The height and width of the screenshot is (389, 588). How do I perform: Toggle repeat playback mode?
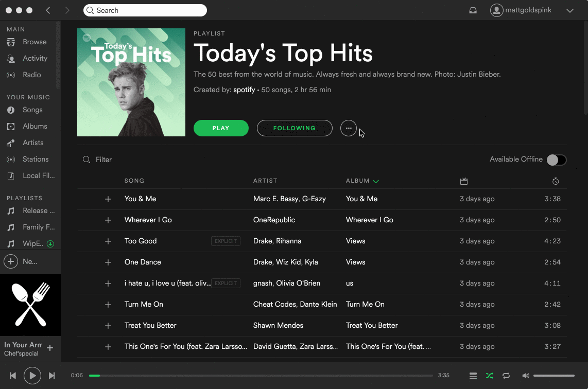pos(506,376)
